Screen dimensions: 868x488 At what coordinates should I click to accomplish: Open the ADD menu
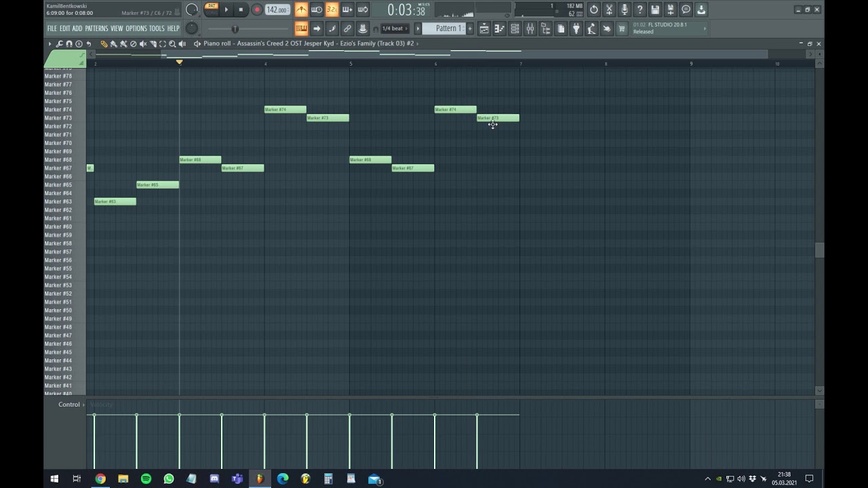(x=77, y=28)
